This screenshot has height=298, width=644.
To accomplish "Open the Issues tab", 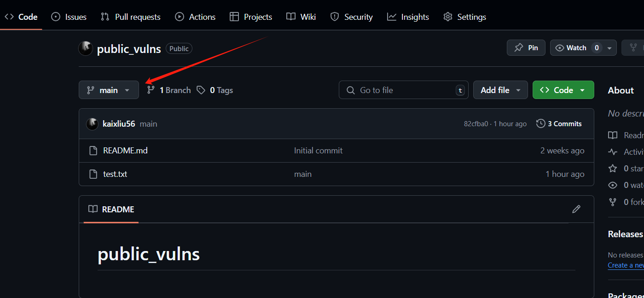I will pyautogui.click(x=69, y=17).
